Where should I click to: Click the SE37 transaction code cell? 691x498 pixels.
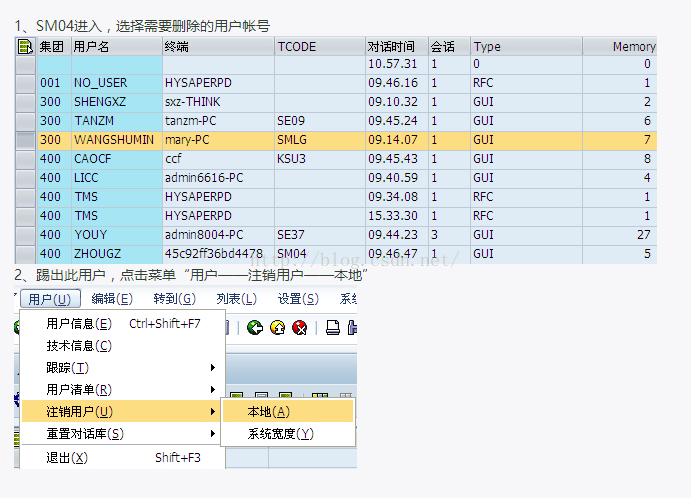[319, 235]
